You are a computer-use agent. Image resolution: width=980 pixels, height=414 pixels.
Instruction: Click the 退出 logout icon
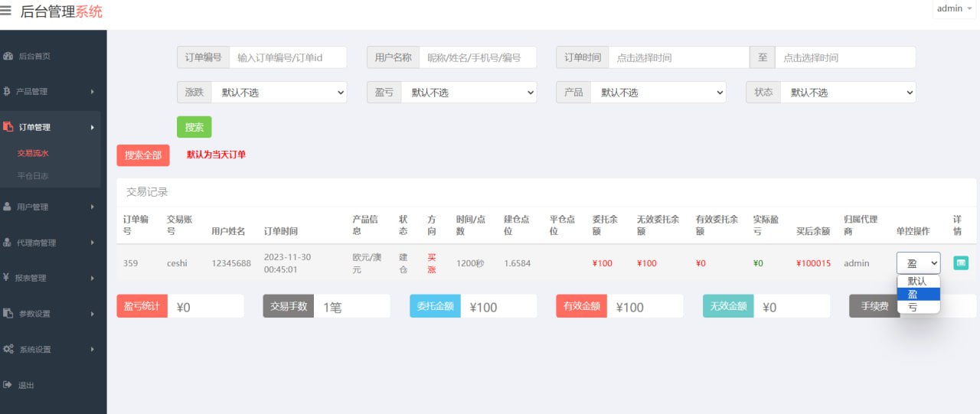[x=7, y=385]
